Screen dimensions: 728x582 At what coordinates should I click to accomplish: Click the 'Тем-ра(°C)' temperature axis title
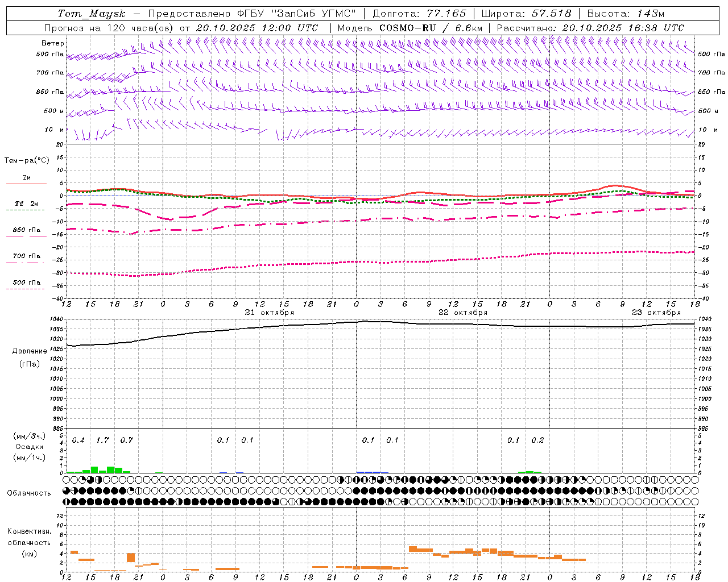point(27,161)
